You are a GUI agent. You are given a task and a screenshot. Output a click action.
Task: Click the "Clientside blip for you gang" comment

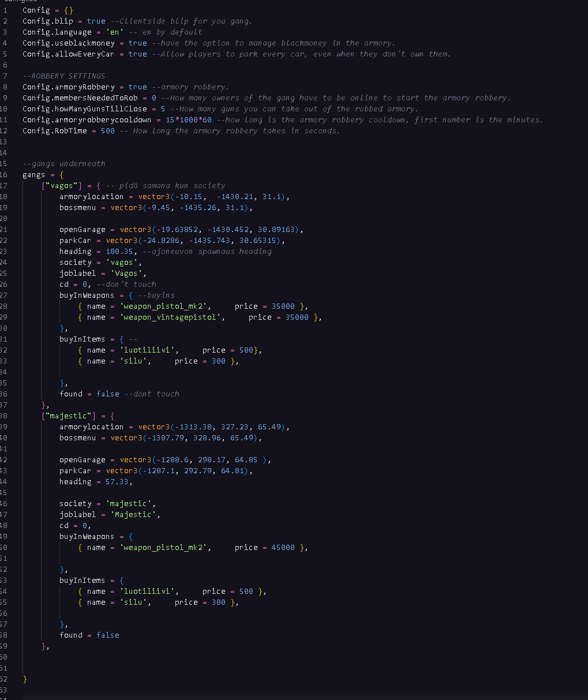coord(186,21)
